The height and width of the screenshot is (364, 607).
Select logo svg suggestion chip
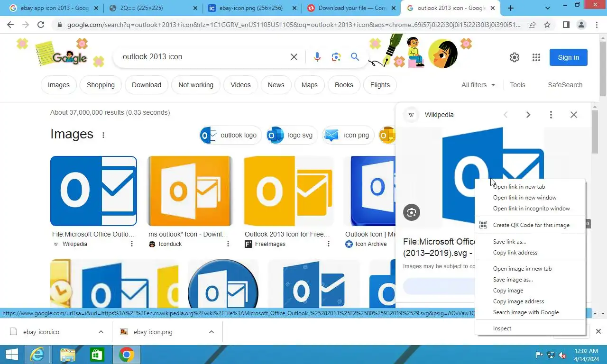coord(292,135)
